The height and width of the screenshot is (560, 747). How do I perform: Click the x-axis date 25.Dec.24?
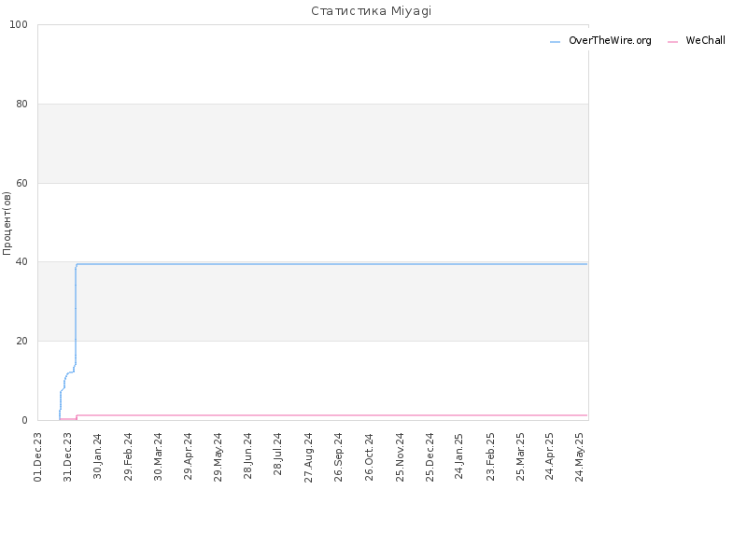(430, 457)
